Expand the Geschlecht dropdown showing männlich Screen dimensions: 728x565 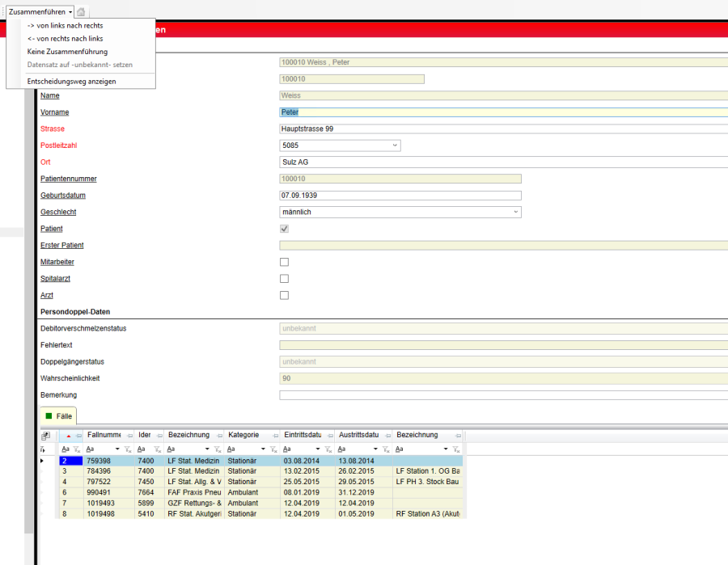pyautogui.click(x=515, y=212)
